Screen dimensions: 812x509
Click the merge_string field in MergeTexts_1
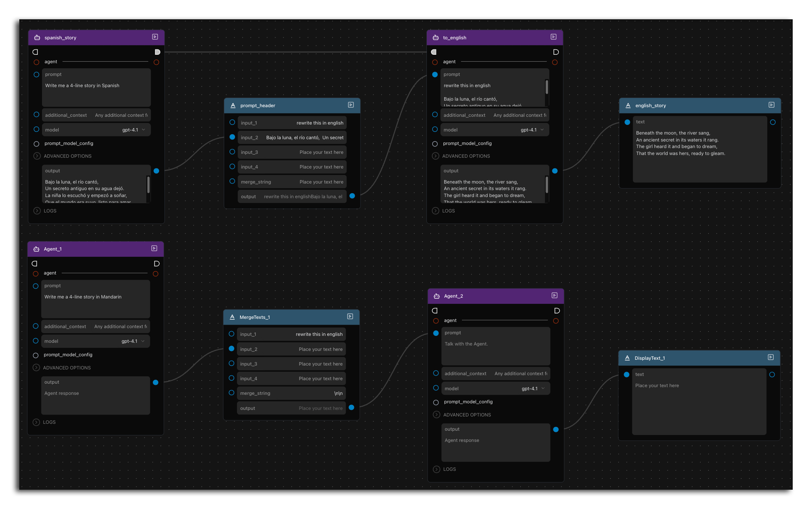pos(291,393)
